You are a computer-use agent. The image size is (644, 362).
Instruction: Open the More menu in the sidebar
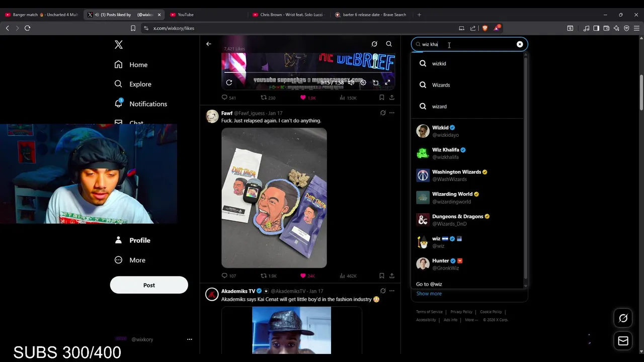(130, 260)
